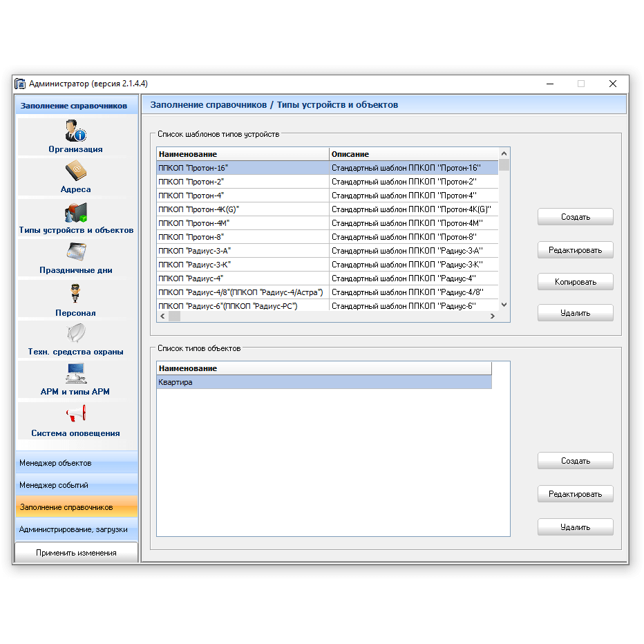Select row ППКОП "Протон-8"
Image resolution: width=644 pixels, height=644 pixels.
tap(328, 237)
